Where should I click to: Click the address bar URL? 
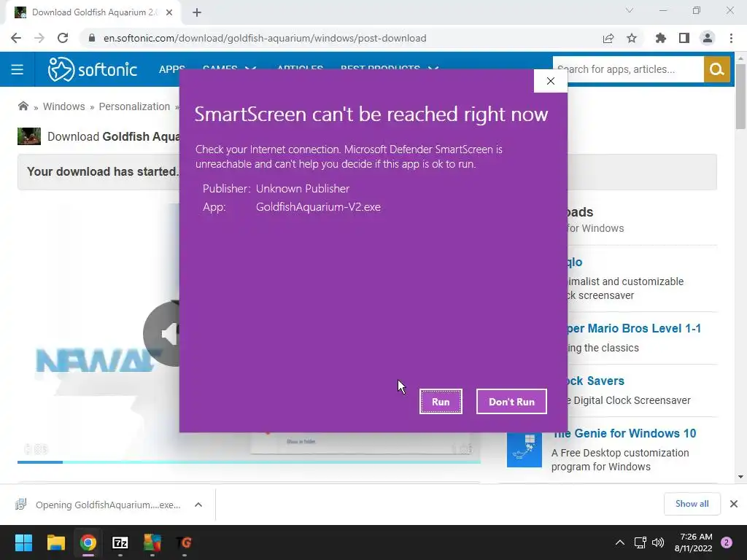coord(265,38)
